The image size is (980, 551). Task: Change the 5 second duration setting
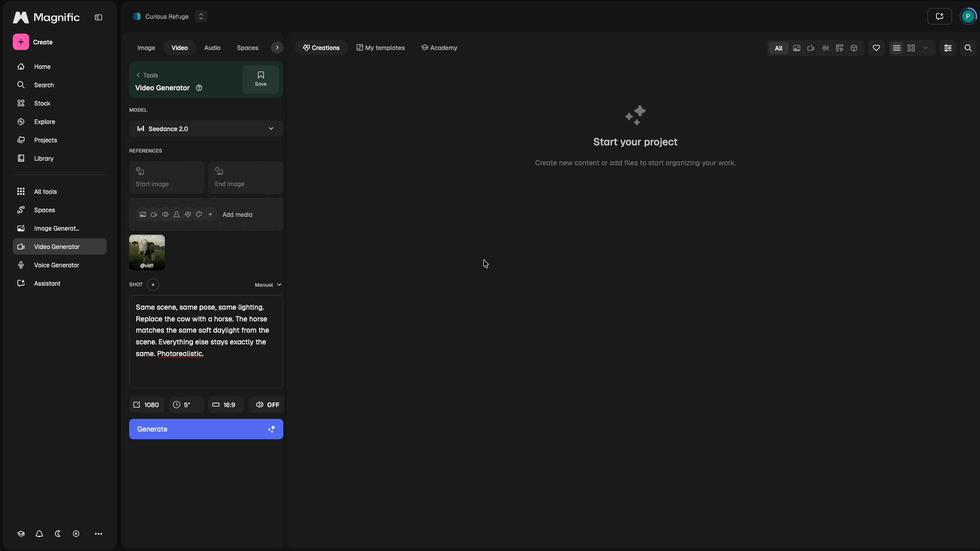pyautogui.click(x=186, y=405)
